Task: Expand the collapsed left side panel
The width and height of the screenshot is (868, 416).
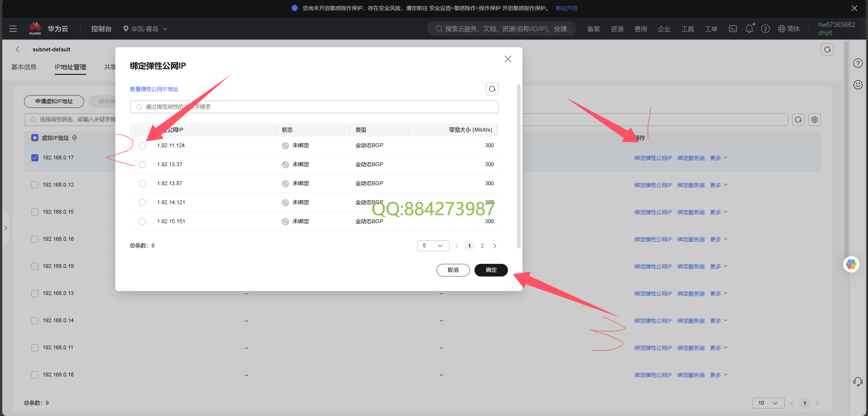Action: (x=5, y=228)
